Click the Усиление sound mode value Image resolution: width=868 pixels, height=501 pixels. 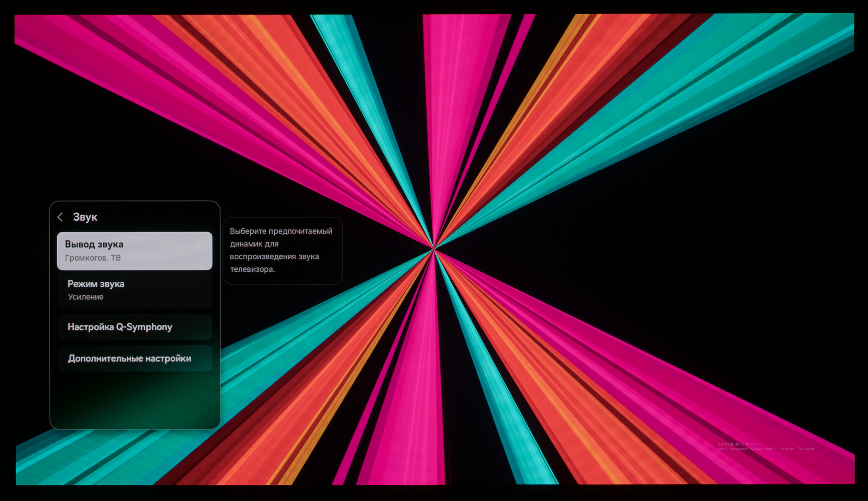pyautogui.click(x=85, y=297)
